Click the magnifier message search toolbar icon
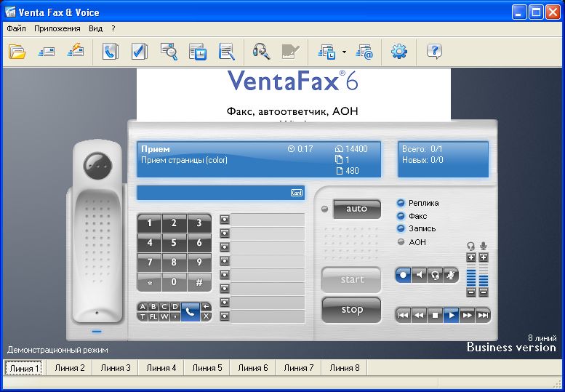This screenshot has height=392, width=565. (x=169, y=52)
